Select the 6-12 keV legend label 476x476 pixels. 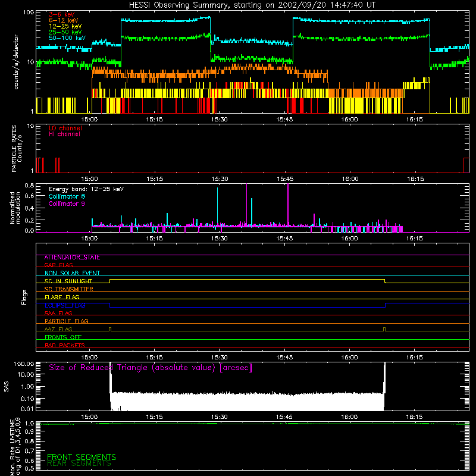63,20
